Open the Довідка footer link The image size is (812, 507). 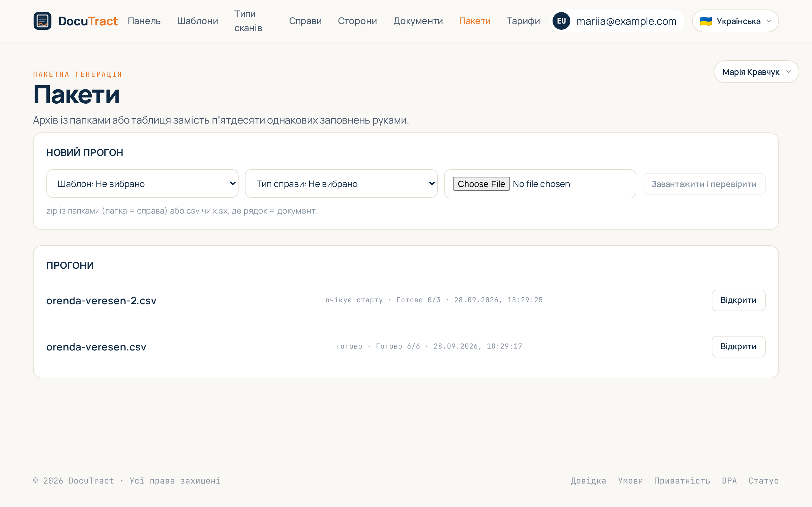[588, 480]
